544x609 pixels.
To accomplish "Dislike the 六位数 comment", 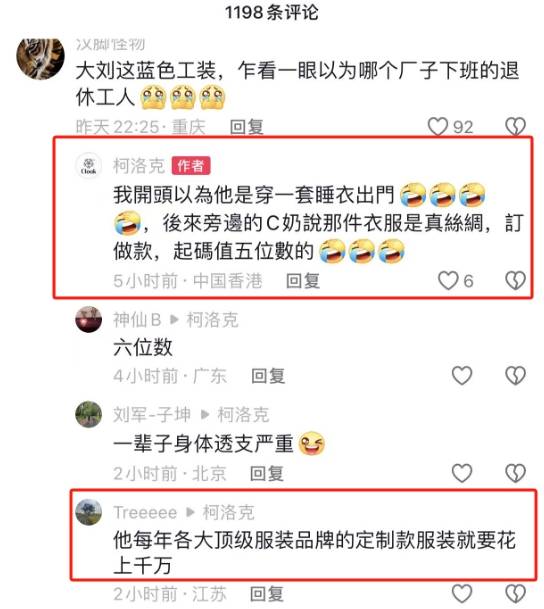I will coord(515,376).
